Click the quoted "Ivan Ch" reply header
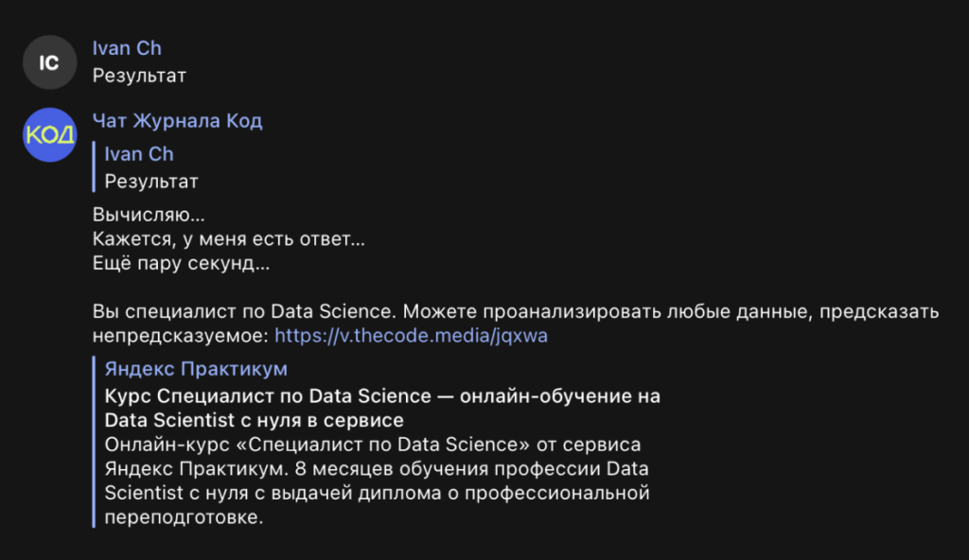The height and width of the screenshot is (560, 969). click(x=138, y=153)
